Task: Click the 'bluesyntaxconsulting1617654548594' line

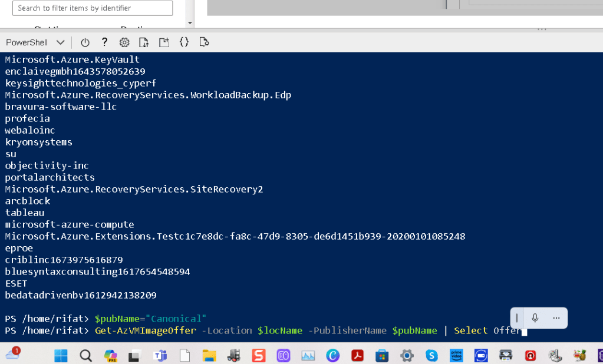Action: tap(97, 272)
